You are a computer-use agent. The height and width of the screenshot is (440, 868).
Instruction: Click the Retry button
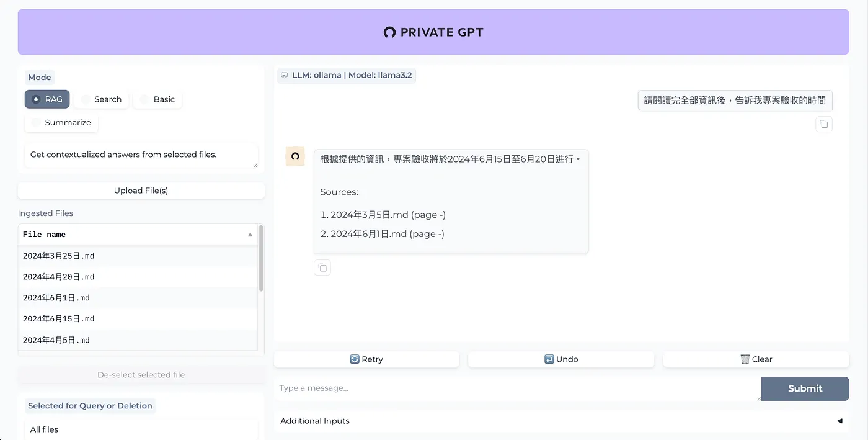point(366,359)
